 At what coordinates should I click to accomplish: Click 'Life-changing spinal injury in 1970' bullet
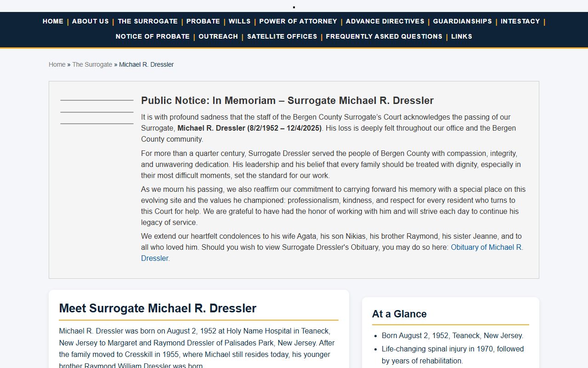[x=452, y=355]
